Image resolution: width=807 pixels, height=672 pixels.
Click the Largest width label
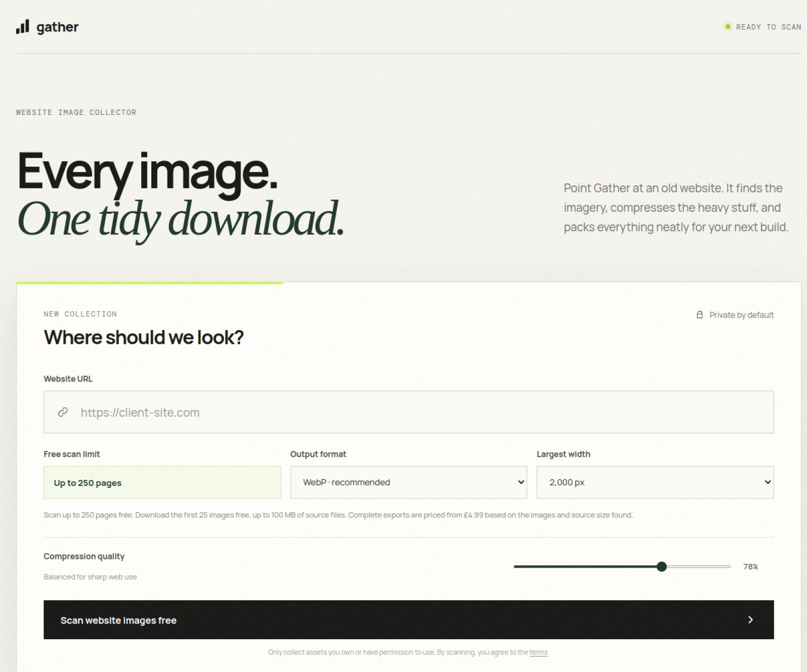[563, 454]
